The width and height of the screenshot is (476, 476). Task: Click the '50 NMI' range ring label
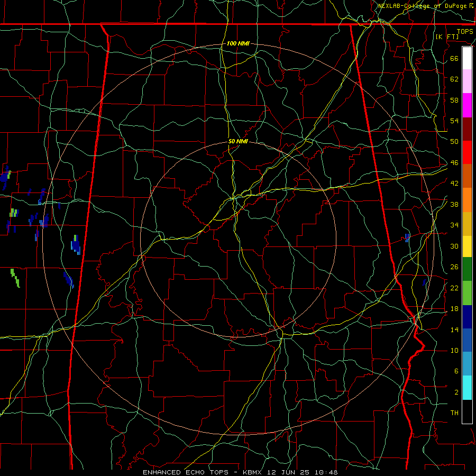click(238, 141)
